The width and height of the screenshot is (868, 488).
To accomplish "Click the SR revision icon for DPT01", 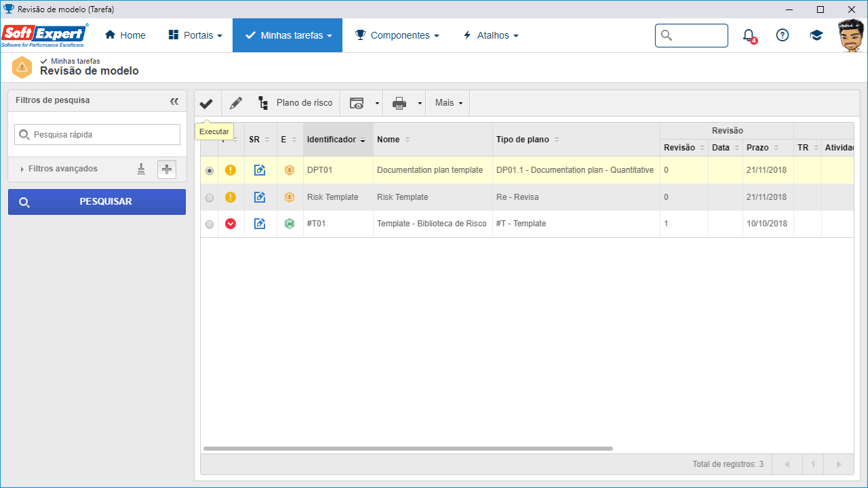I will coord(260,170).
